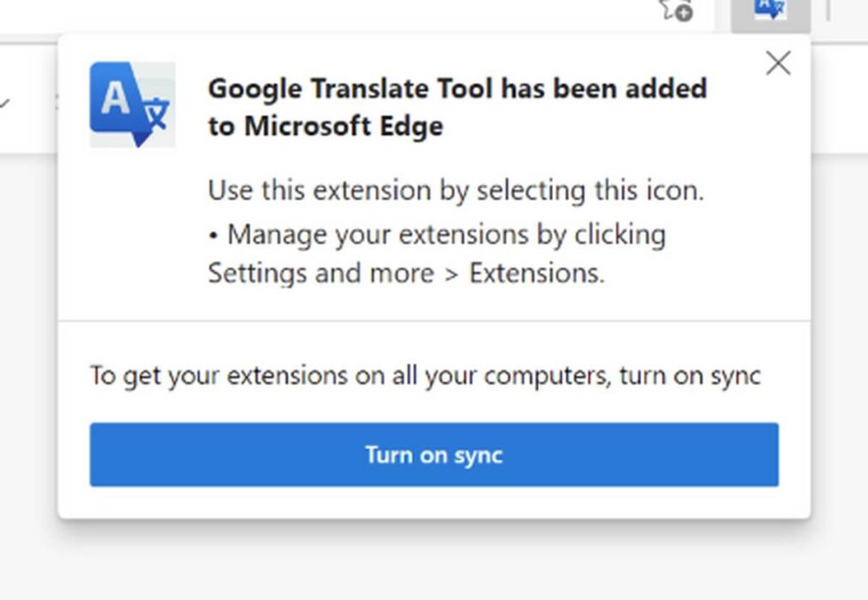The image size is (868, 600).
Task: Click the sync message about all your computers
Action: click(x=425, y=375)
